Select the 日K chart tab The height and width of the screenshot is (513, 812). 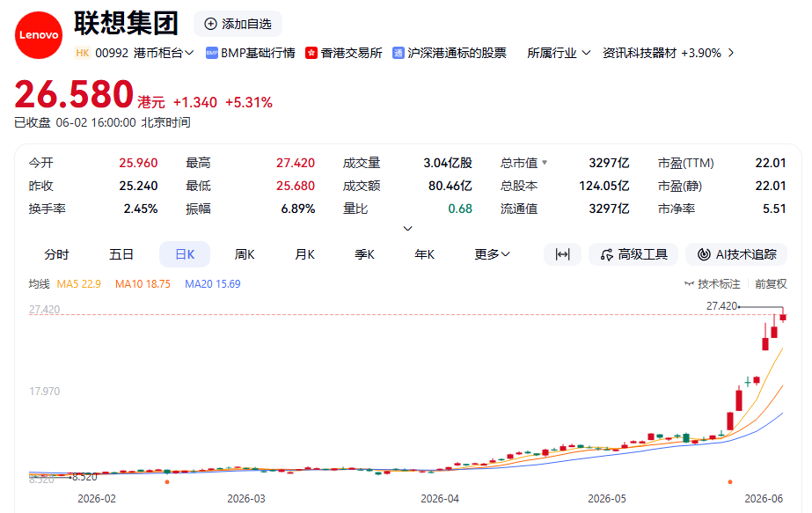pos(185,254)
